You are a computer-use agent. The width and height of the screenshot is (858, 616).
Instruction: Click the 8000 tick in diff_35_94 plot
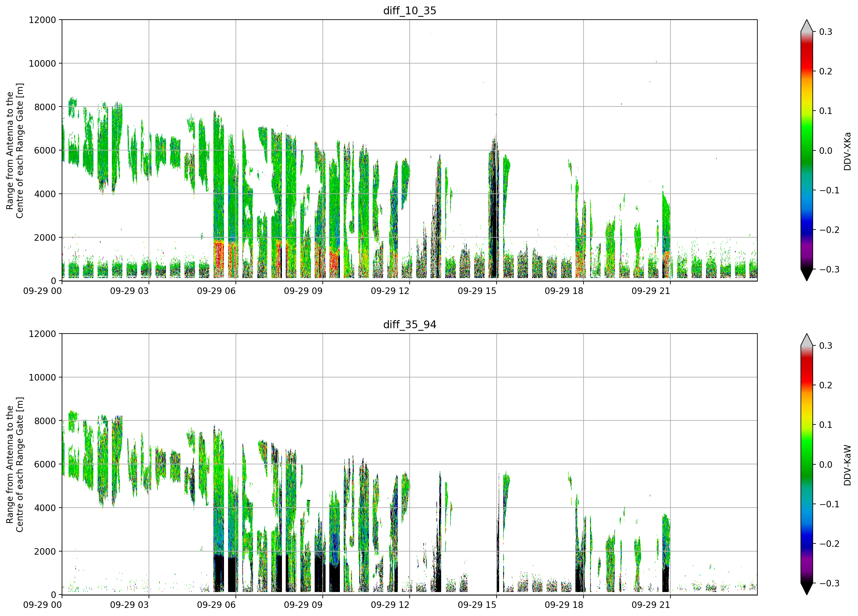(45, 421)
